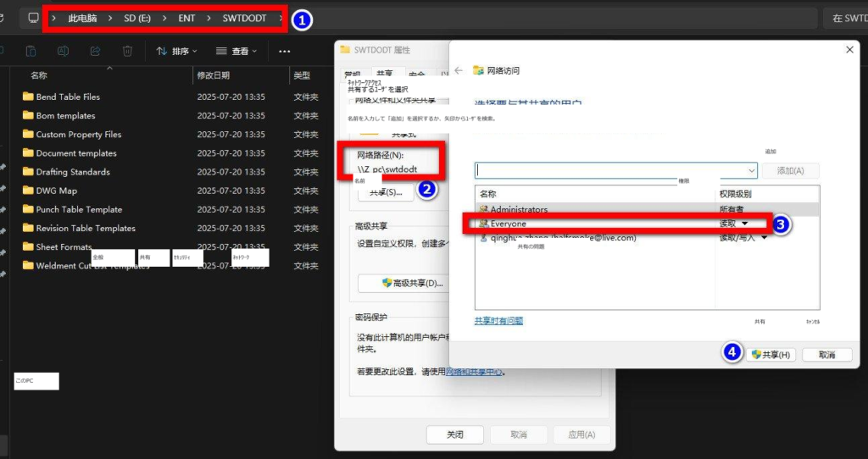Go to ENT in the breadcrumb path

tap(186, 19)
